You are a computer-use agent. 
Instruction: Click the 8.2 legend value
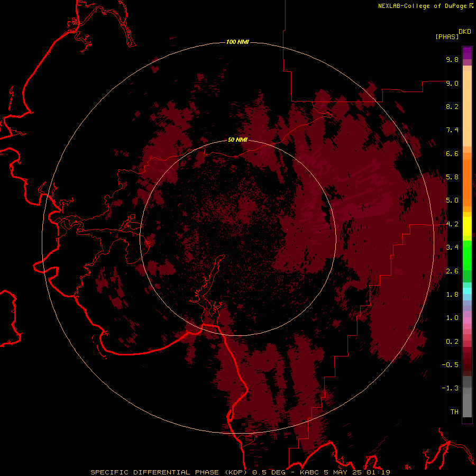click(452, 106)
